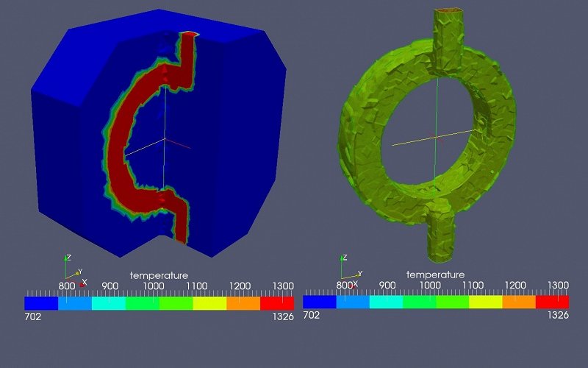Select the orange swatch on left color bar
588x368 pixels.
[243, 302]
